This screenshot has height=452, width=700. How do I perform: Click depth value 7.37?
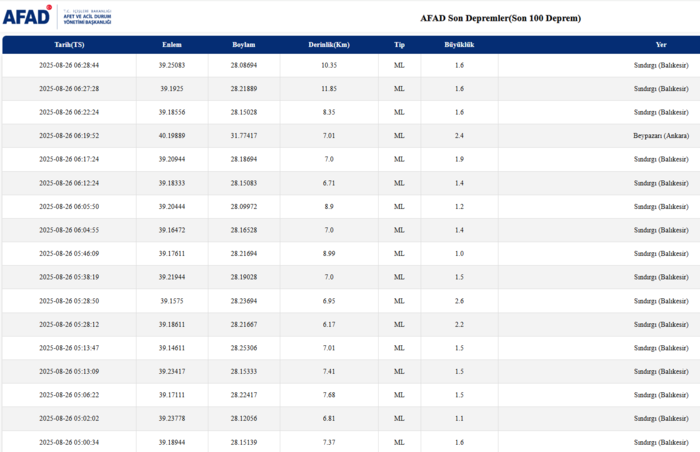click(329, 443)
